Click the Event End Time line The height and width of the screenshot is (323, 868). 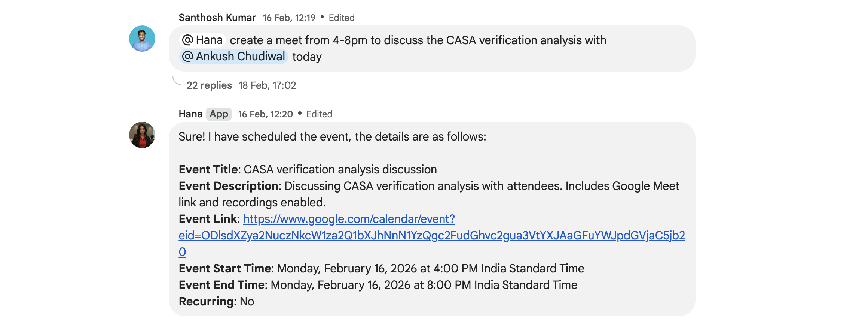click(378, 285)
